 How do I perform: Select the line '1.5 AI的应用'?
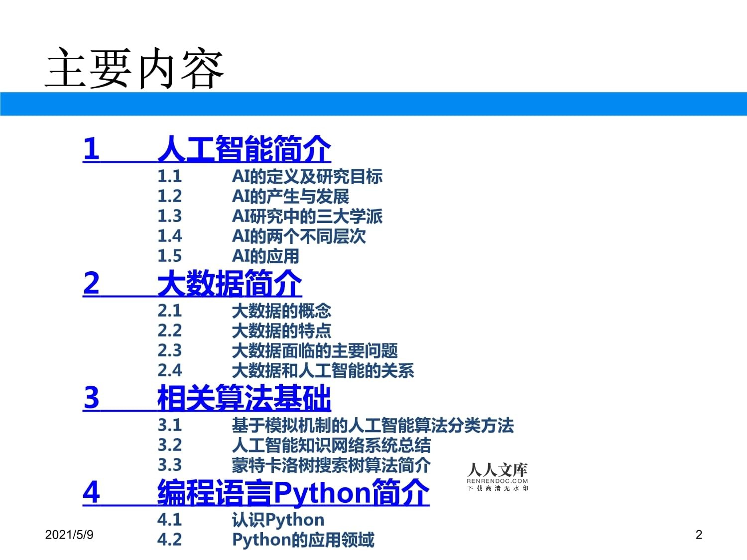coord(229,256)
